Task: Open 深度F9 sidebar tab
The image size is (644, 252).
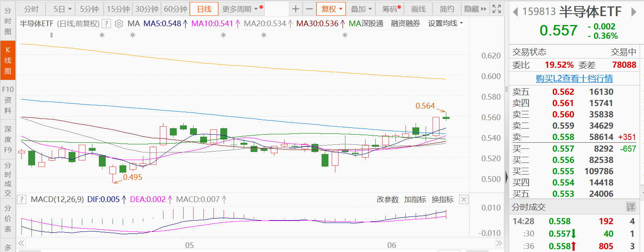Action: pos(8,139)
